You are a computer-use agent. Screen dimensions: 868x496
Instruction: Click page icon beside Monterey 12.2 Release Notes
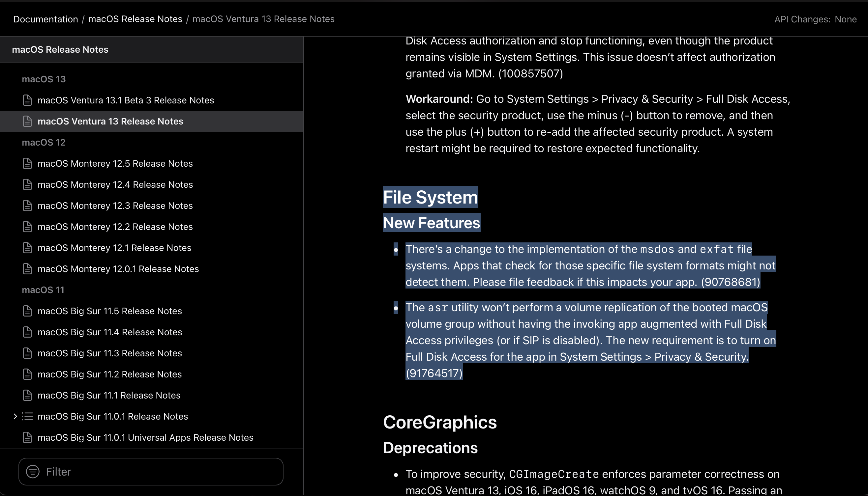27,227
